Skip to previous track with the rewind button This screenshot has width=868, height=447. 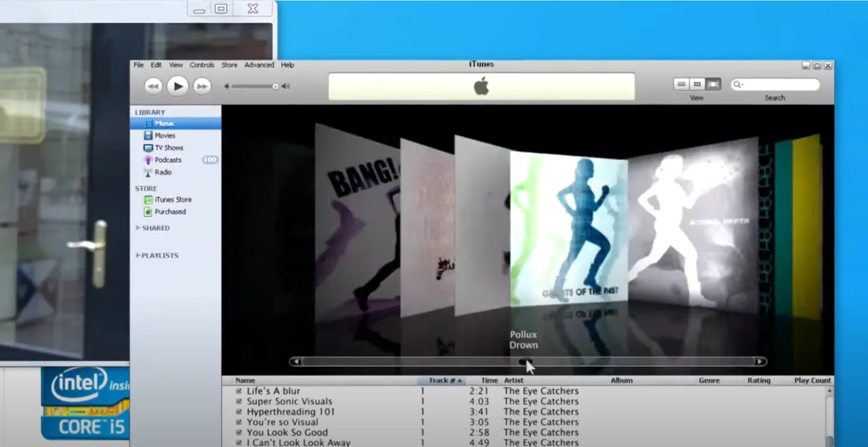pos(153,86)
